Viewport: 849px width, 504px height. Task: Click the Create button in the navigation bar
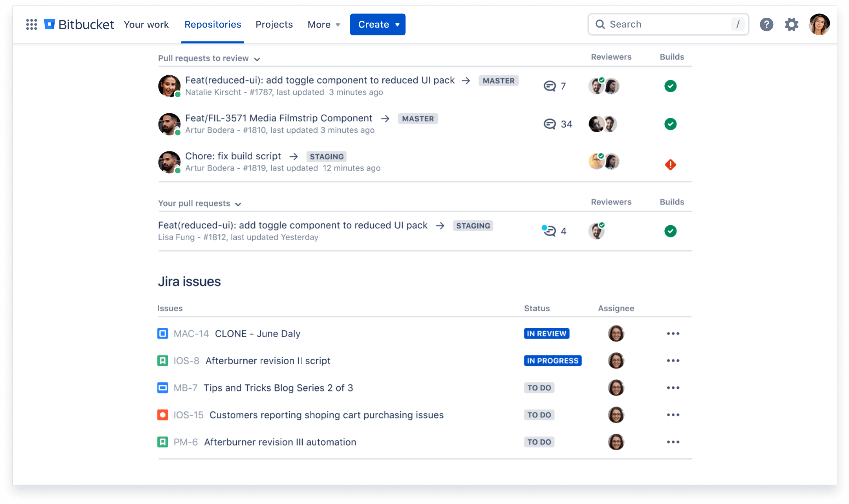click(377, 25)
